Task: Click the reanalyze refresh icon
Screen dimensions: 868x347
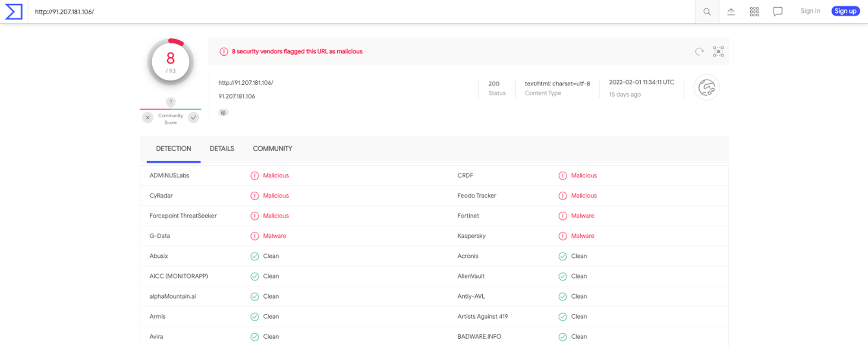Action: (699, 52)
